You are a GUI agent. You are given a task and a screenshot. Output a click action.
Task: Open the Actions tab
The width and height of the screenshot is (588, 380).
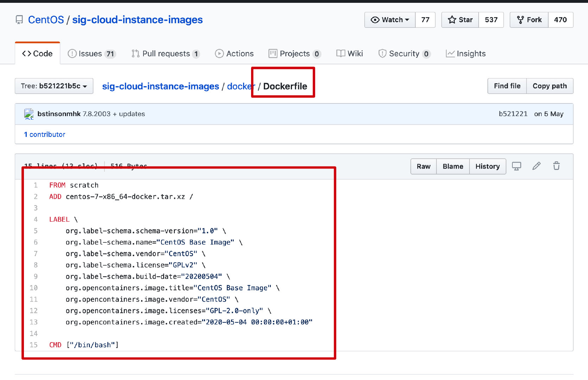[234, 53]
